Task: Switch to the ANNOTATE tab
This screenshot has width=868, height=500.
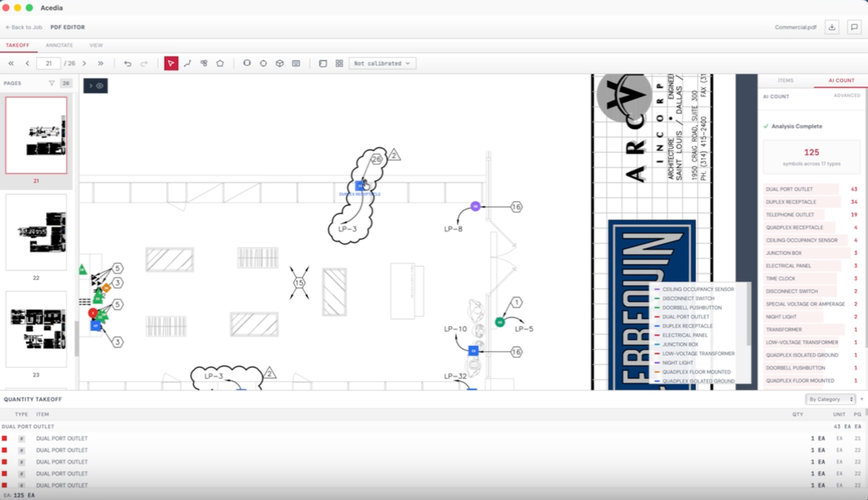Action: (59, 45)
